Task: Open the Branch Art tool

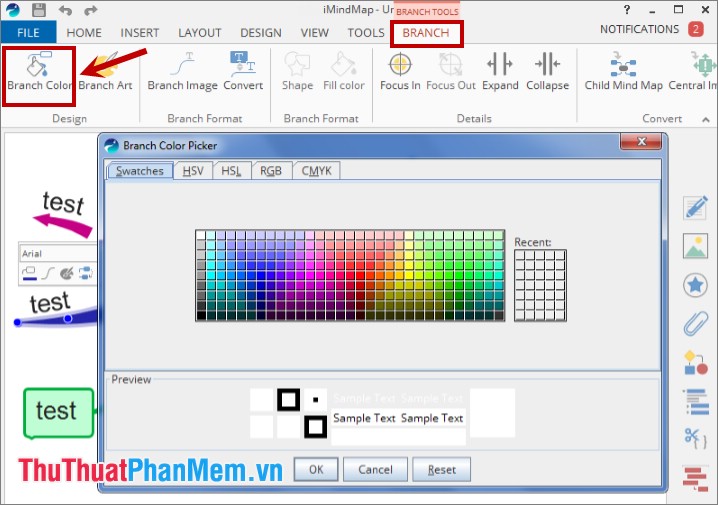Action: click(106, 73)
